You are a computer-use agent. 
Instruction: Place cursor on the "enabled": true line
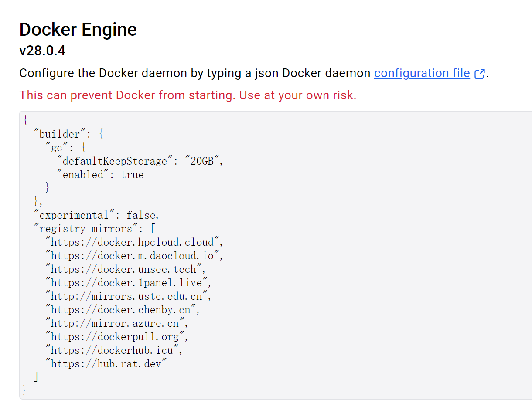pos(100,175)
